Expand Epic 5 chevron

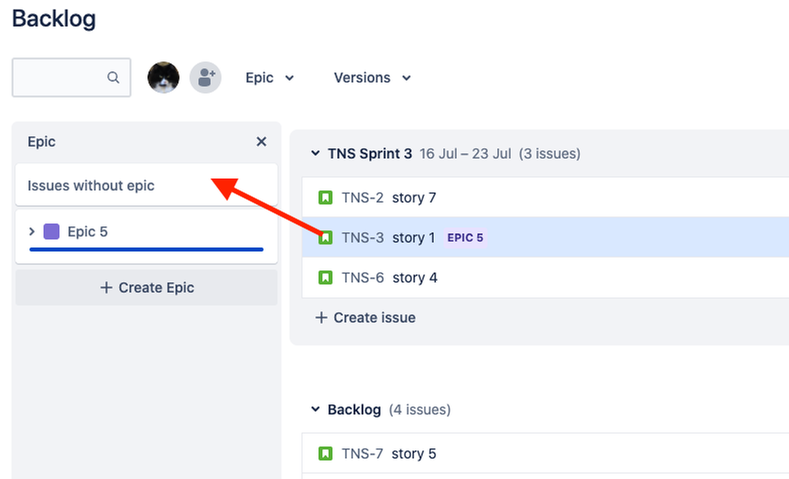32,231
